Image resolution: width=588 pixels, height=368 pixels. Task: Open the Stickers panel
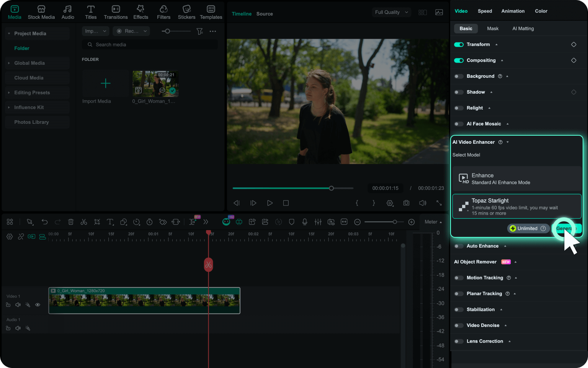186,12
